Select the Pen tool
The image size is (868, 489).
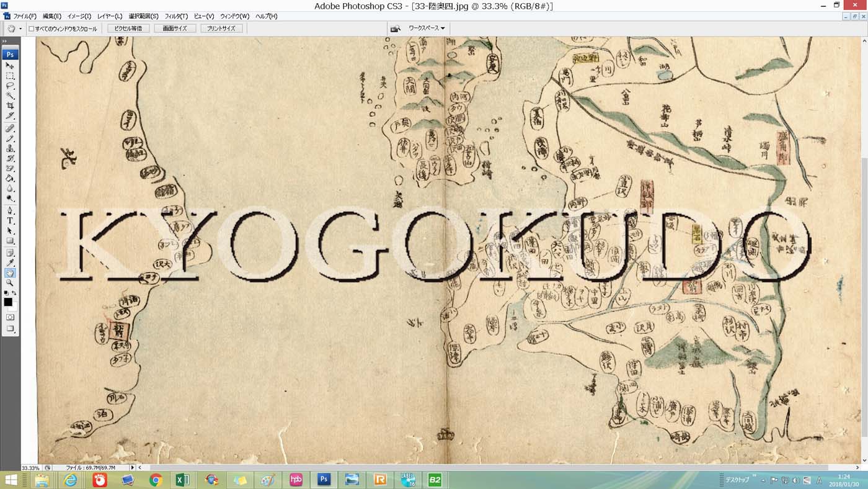click(x=10, y=210)
